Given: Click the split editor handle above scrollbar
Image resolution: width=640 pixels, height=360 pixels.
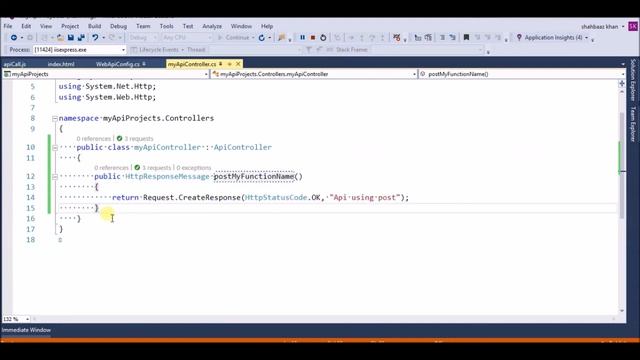Looking at the screenshot, I should click(622, 83).
